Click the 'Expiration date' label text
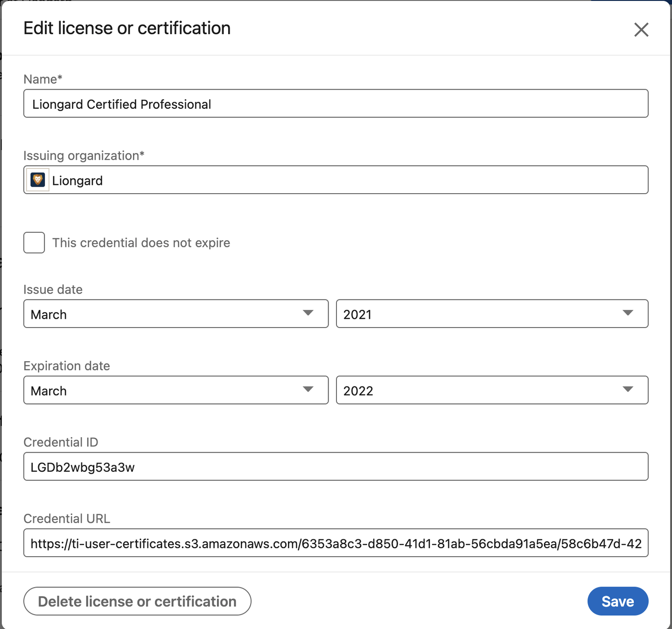 67,366
